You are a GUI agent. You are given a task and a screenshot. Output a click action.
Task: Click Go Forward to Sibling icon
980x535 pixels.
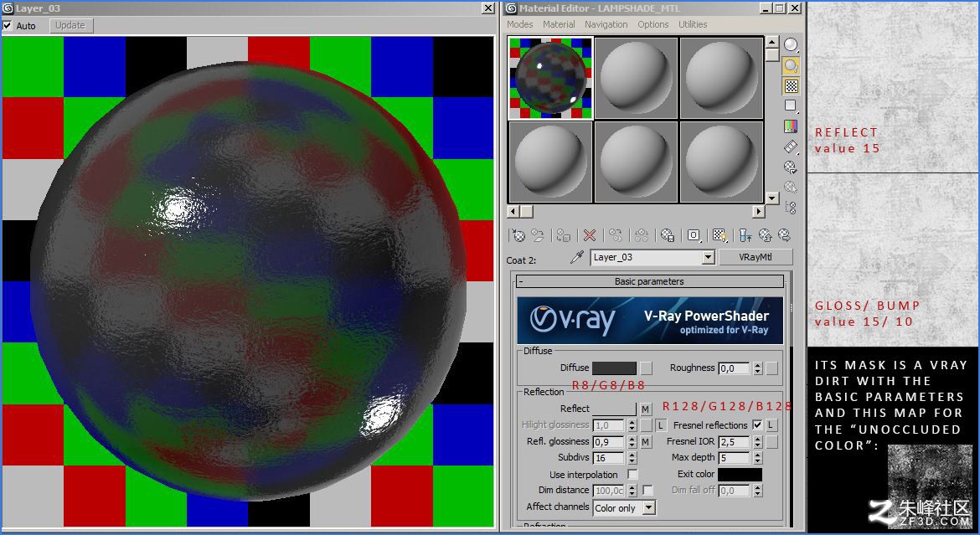click(x=784, y=235)
